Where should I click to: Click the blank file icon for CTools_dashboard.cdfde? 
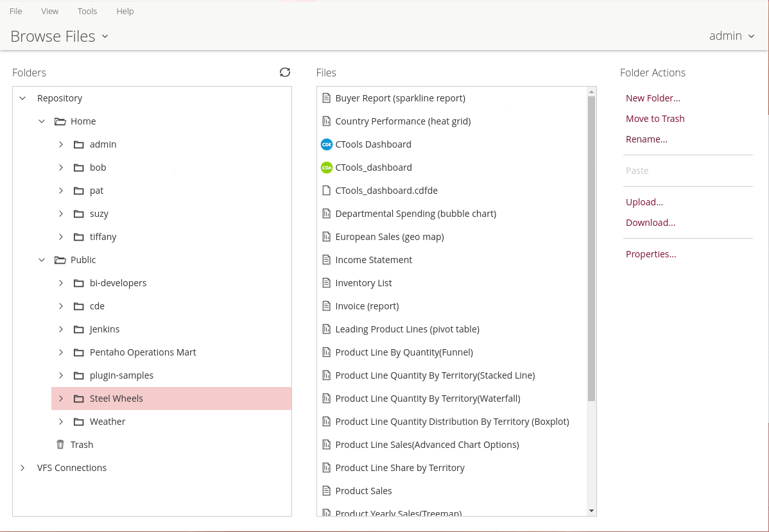(x=326, y=191)
